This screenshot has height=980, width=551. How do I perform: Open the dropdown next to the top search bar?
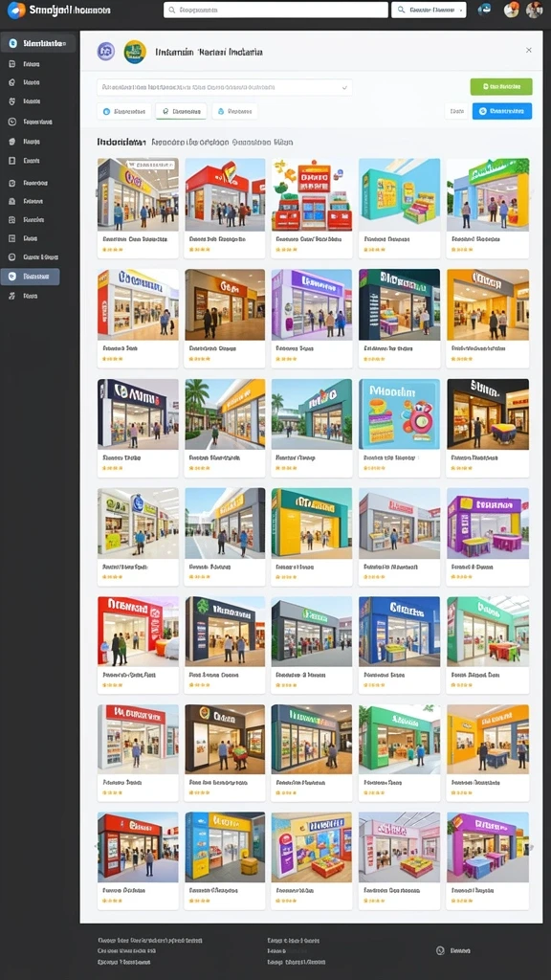click(429, 10)
